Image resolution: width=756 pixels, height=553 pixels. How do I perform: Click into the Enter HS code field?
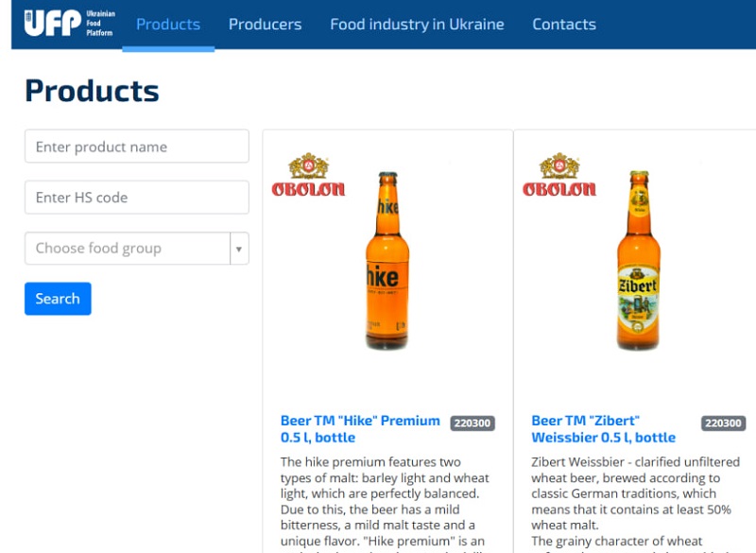[x=136, y=198]
